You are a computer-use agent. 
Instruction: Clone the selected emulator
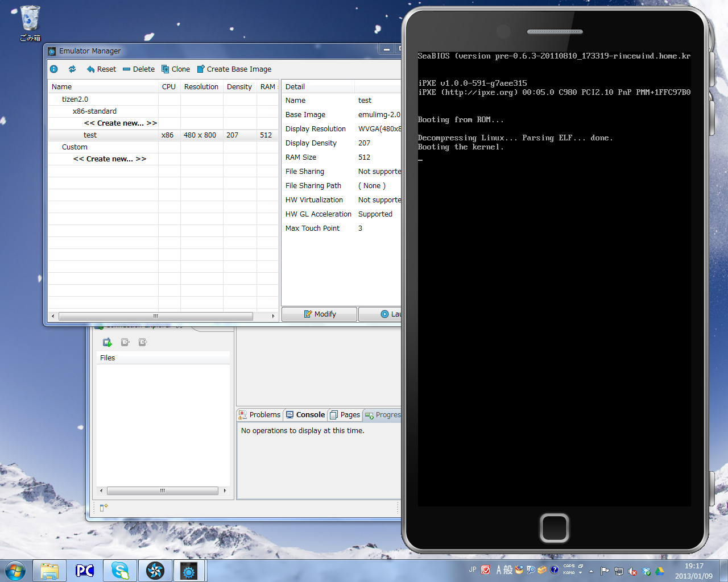coord(176,69)
